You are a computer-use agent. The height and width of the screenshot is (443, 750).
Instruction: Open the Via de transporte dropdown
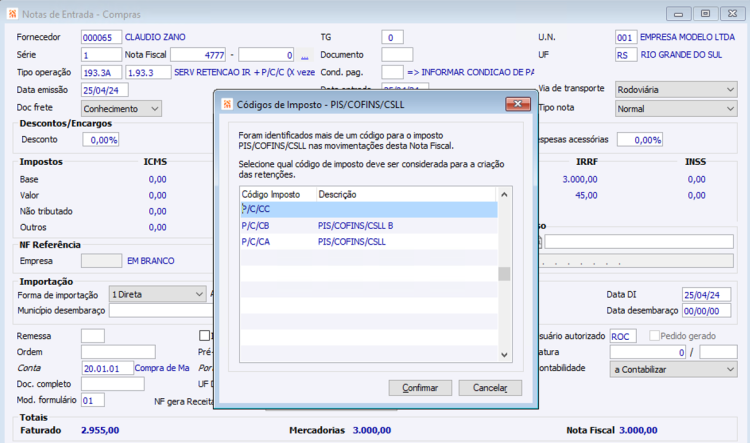676,89
